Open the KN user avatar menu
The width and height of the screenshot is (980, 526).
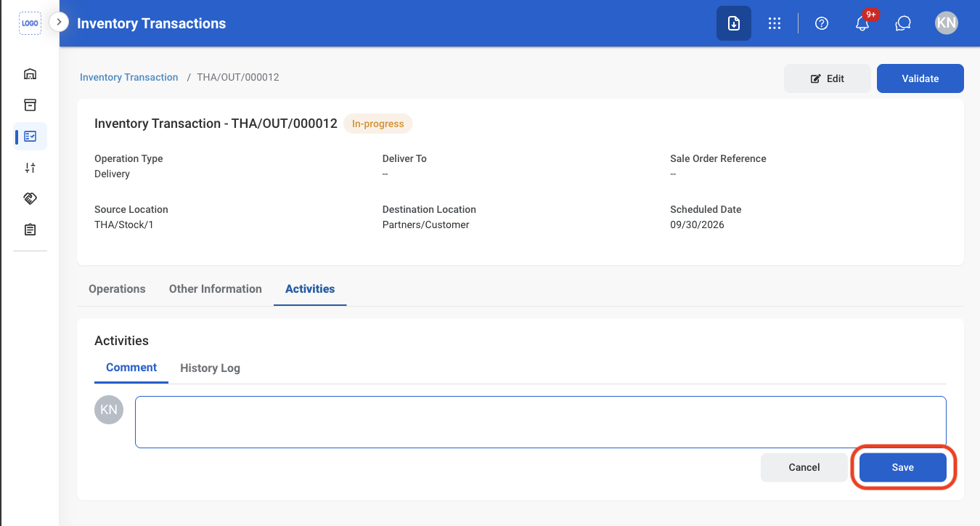(947, 23)
